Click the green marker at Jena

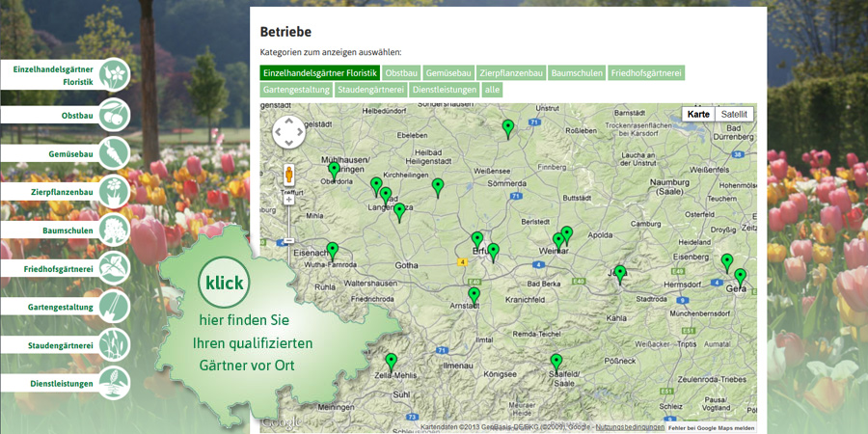[620, 274]
